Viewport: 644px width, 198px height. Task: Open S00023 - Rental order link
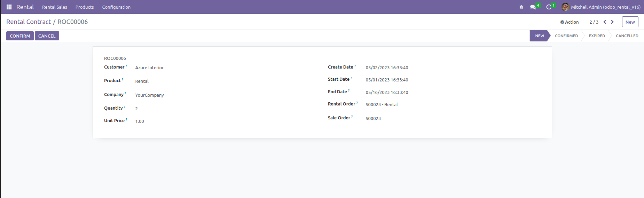coord(382,104)
